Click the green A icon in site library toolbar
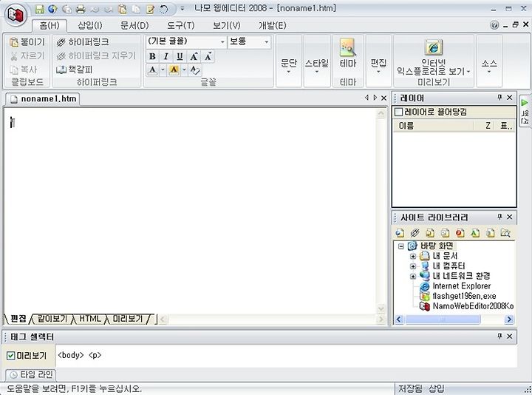Screen dimensions: 532x395 [475, 233]
